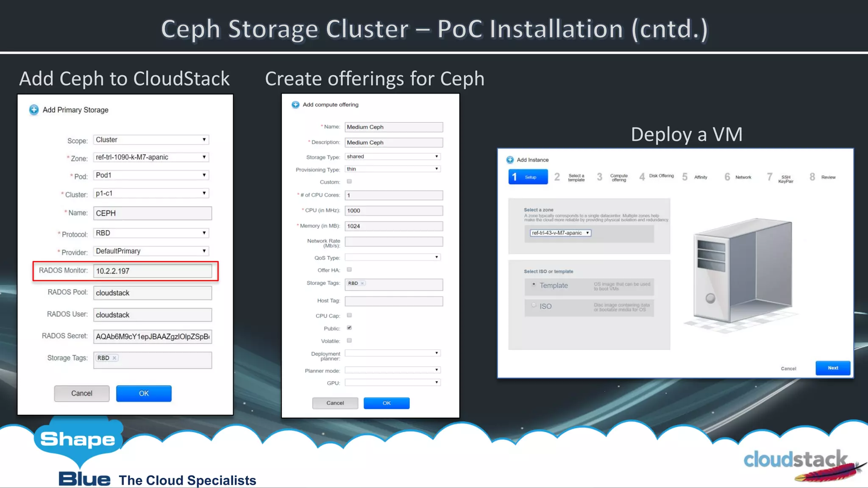Click OK in Add Primary Storage dialog
Image resolution: width=868 pixels, height=488 pixels.
point(144,394)
